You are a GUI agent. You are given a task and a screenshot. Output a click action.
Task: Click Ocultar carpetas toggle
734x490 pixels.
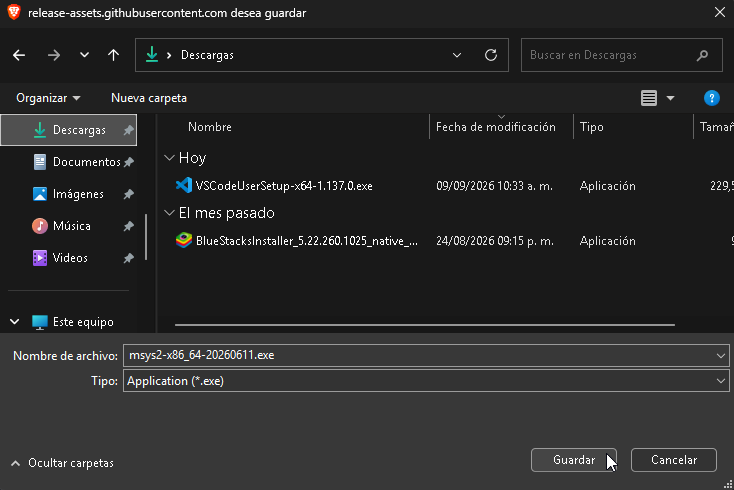pyautogui.click(x=71, y=463)
